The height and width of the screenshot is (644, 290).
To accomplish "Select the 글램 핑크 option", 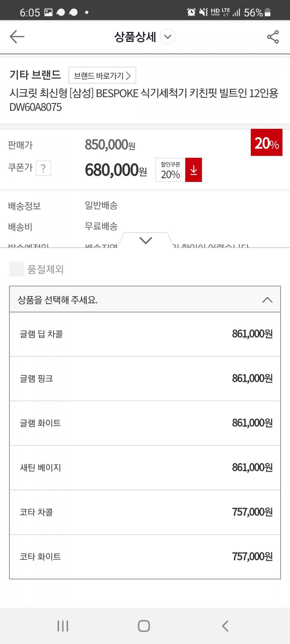I will [145, 379].
